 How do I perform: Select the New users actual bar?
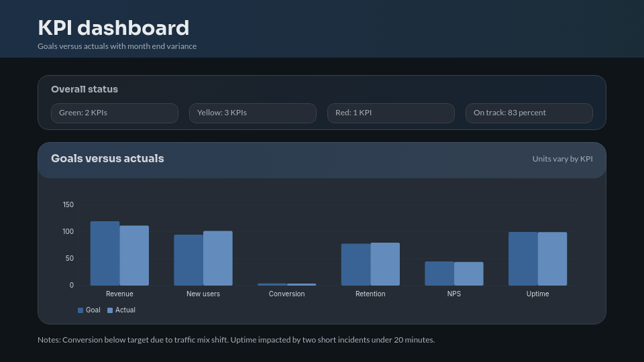(218, 258)
